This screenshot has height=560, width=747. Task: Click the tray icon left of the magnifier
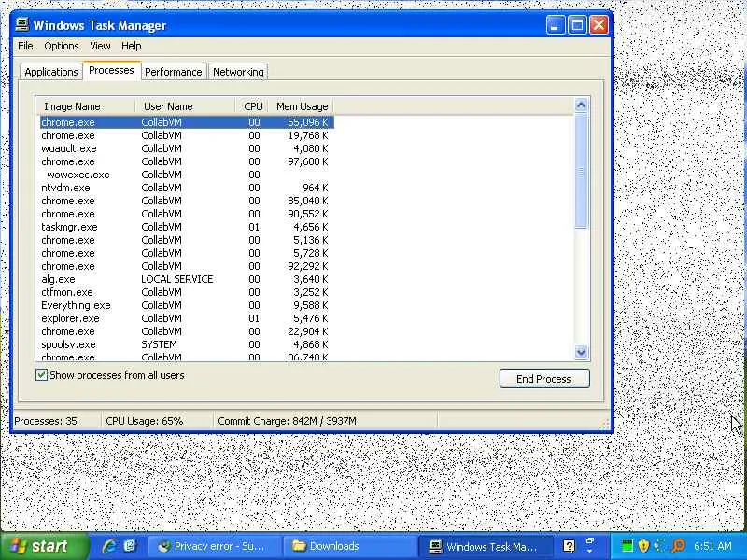pyautogui.click(x=659, y=546)
